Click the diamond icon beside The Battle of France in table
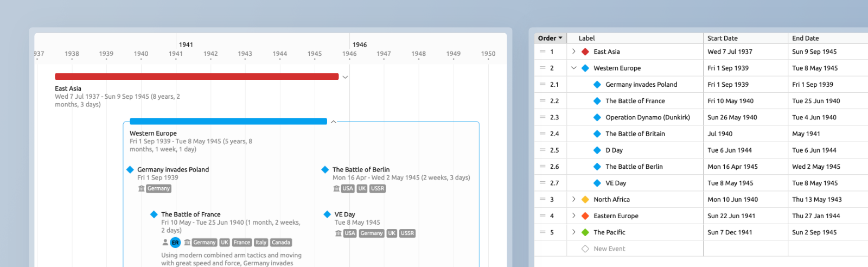 pos(597,101)
